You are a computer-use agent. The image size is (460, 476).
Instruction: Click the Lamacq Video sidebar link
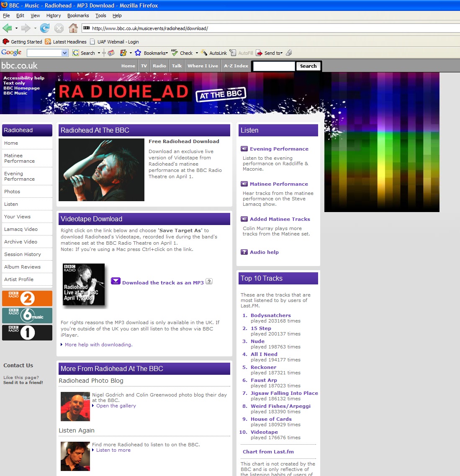[x=21, y=229]
